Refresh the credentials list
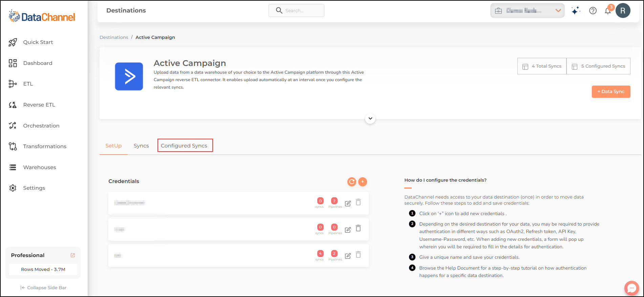 coord(352,182)
